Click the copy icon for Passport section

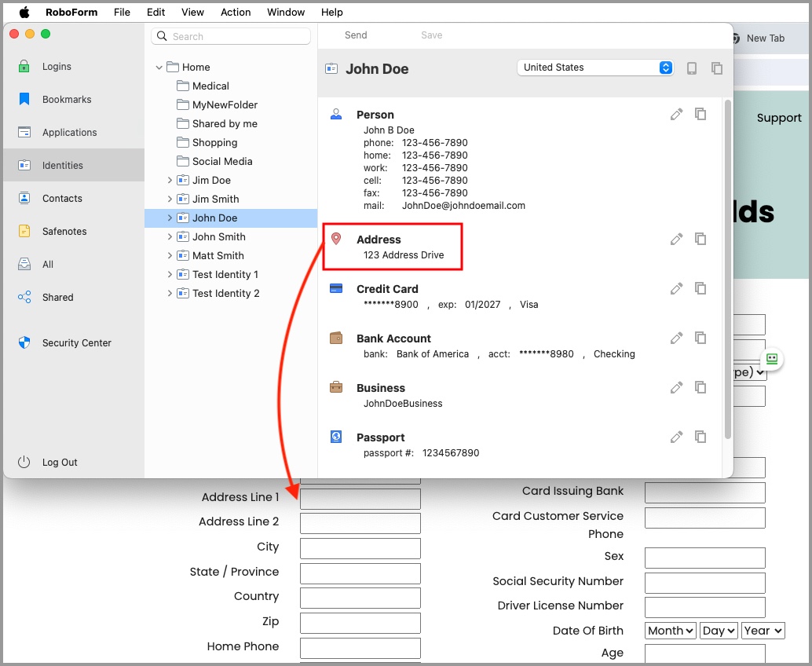[700, 437]
